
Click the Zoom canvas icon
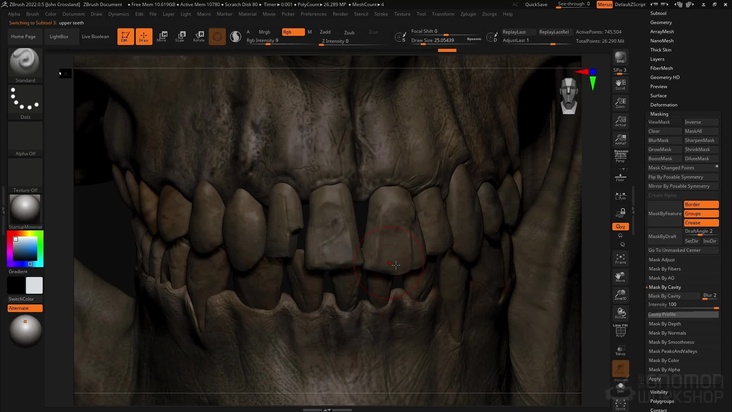(620, 103)
